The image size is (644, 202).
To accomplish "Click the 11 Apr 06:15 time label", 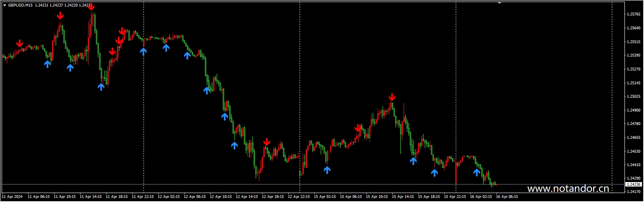I will [39, 197].
